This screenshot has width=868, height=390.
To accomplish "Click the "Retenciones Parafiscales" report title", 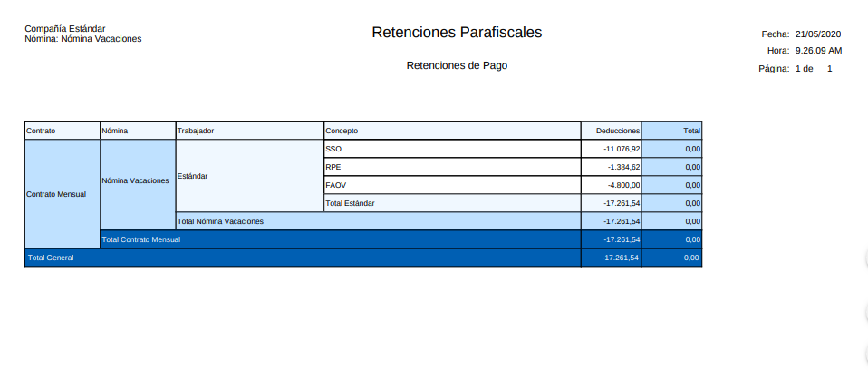I will [x=457, y=32].
